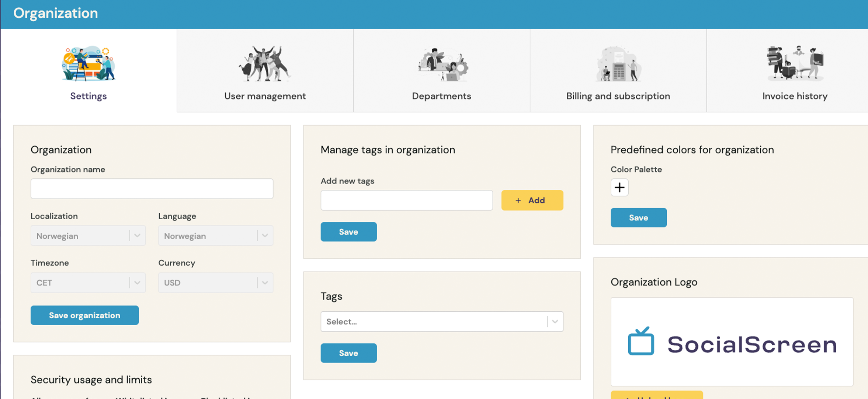
Task: Click the Add new tags text field
Action: [x=406, y=200]
